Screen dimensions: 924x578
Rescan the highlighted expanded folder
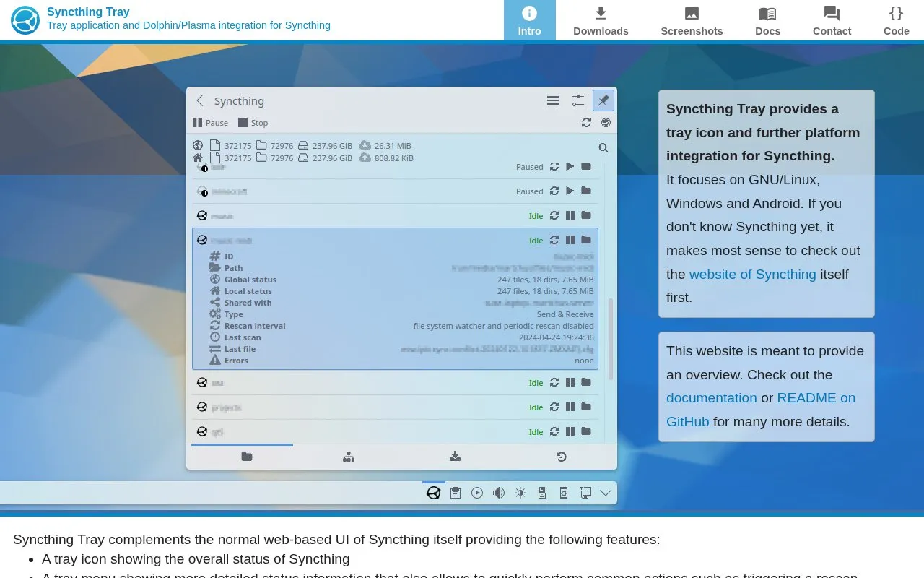554,240
